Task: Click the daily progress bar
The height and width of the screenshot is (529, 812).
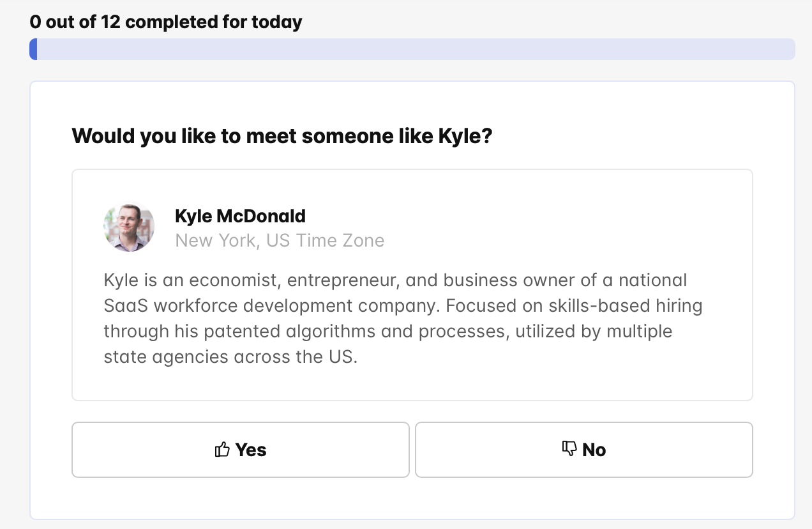Action: (x=412, y=49)
